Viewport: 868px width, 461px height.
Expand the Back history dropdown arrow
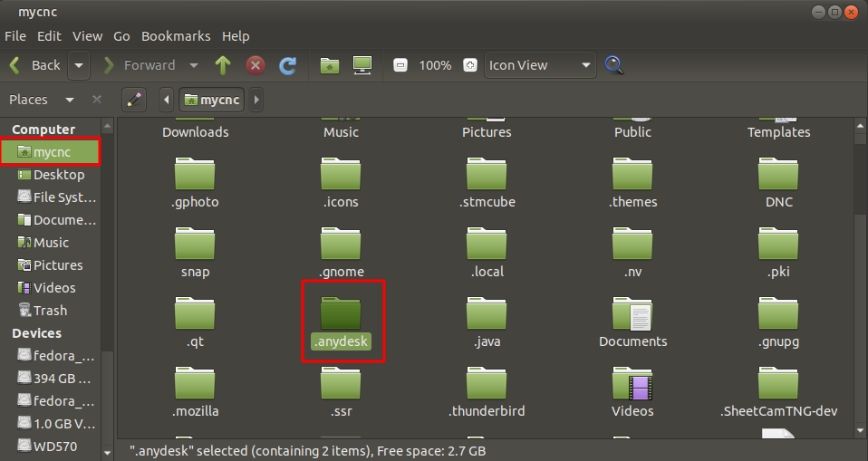coord(80,65)
